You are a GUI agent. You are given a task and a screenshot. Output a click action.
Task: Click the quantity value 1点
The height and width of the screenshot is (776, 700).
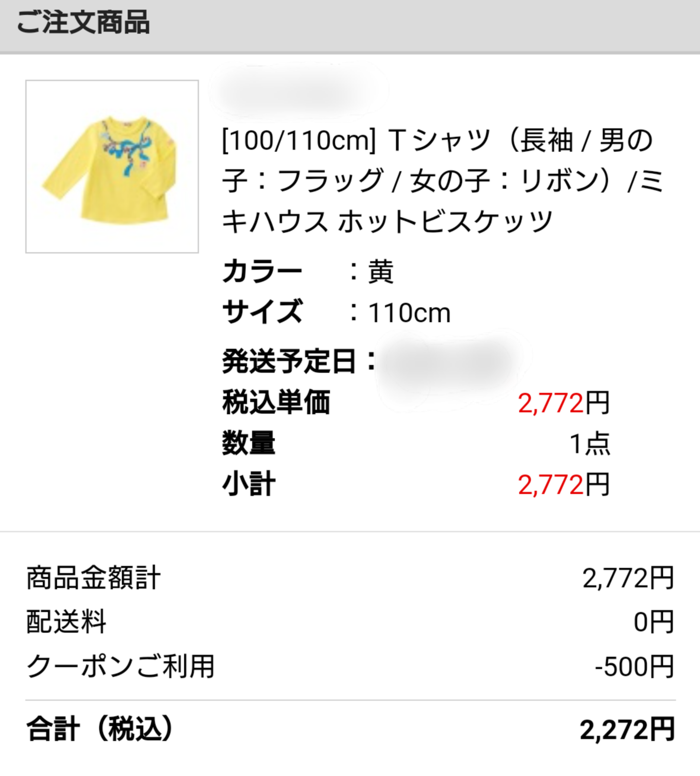pos(589,444)
